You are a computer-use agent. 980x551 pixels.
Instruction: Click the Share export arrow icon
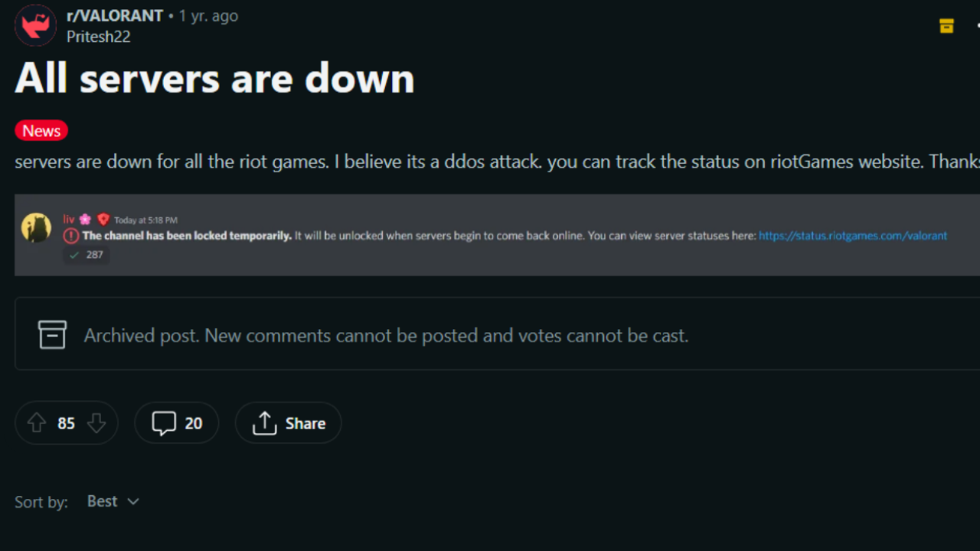(x=264, y=422)
